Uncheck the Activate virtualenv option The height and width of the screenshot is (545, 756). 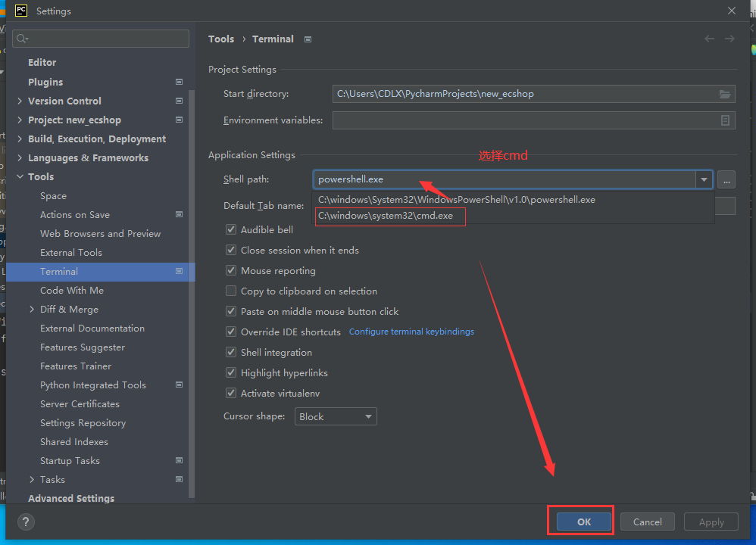(231, 394)
